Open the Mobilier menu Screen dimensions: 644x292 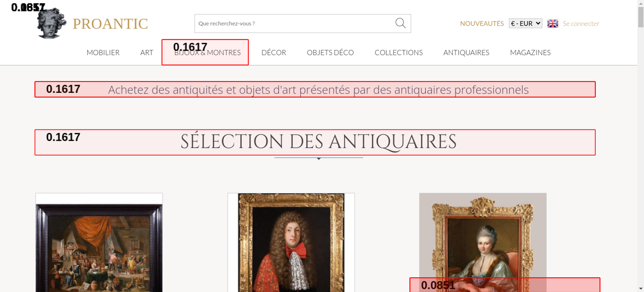pyautogui.click(x=103, y=52)
